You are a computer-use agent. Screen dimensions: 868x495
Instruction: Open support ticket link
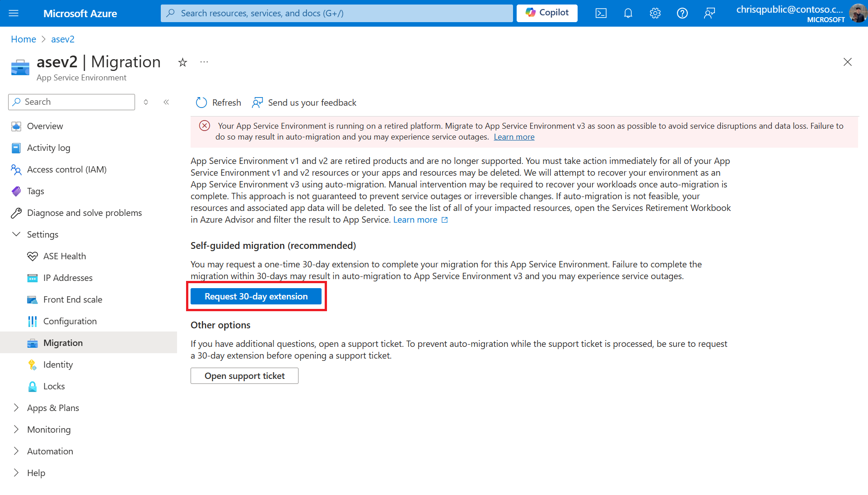point(244,376)
